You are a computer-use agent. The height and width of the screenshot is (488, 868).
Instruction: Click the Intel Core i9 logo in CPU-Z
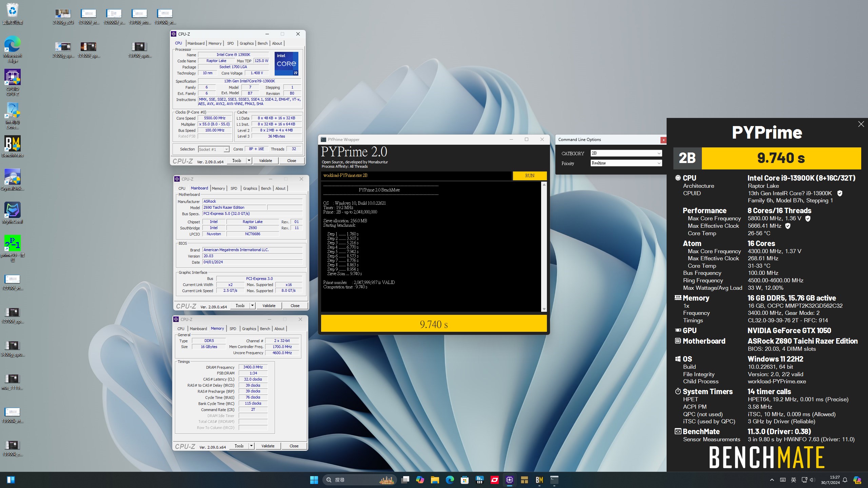pyautogui.click(x=287, y=64)
